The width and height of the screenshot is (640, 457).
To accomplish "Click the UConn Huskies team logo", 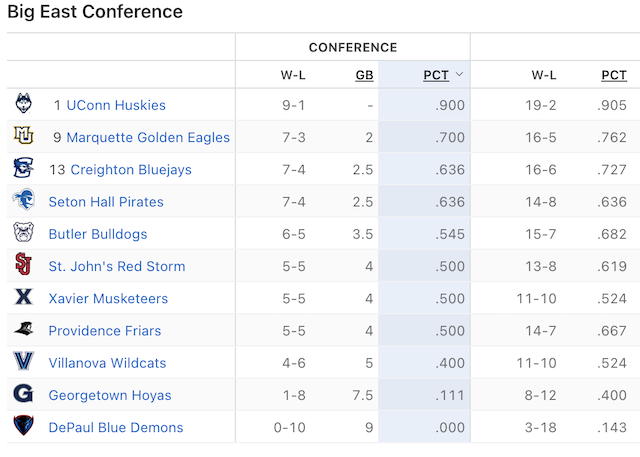I will coord(23,104).
